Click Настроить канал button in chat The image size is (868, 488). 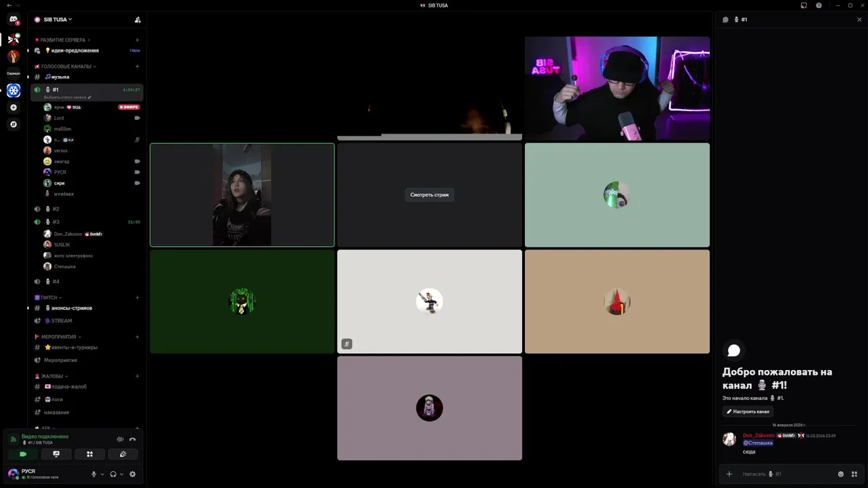pos(748,411)
